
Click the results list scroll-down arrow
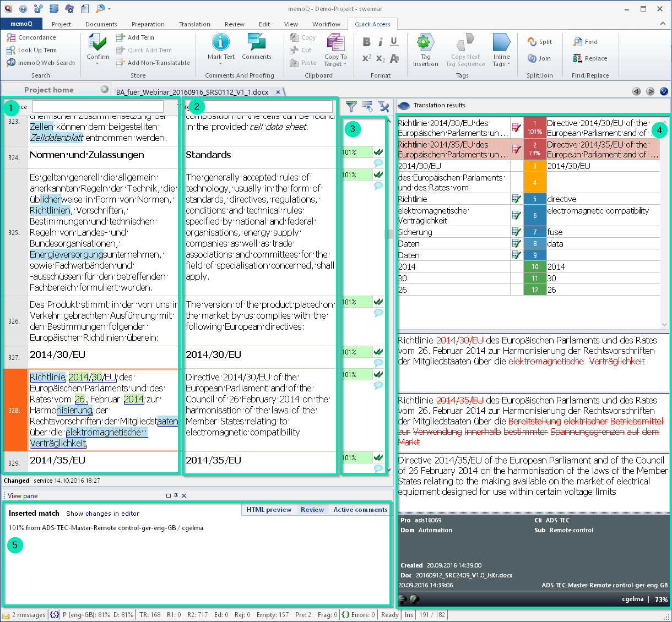pyautogui.click(x=665, y=325)
